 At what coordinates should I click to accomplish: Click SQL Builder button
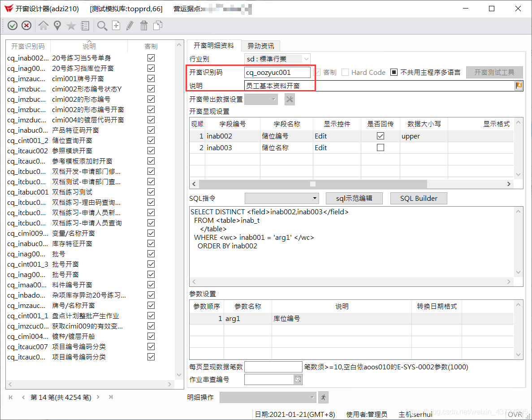pyautogui.click(x=419, y=199)
